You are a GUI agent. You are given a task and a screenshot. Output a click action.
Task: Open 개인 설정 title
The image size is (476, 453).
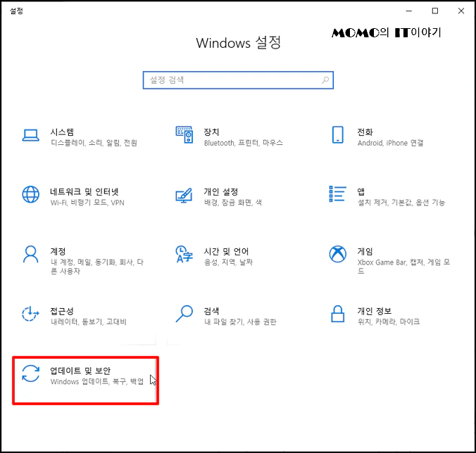point(220,191)
